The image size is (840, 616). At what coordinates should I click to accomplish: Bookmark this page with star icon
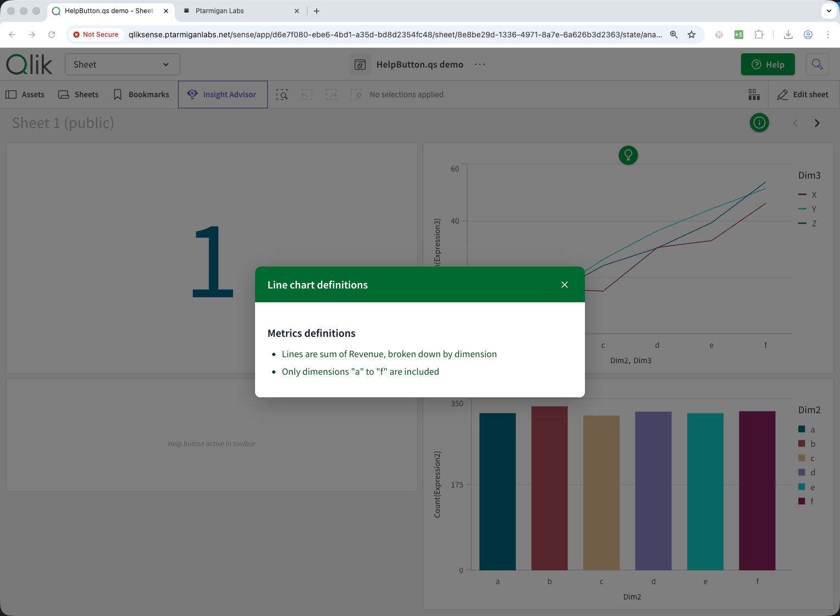692,35
